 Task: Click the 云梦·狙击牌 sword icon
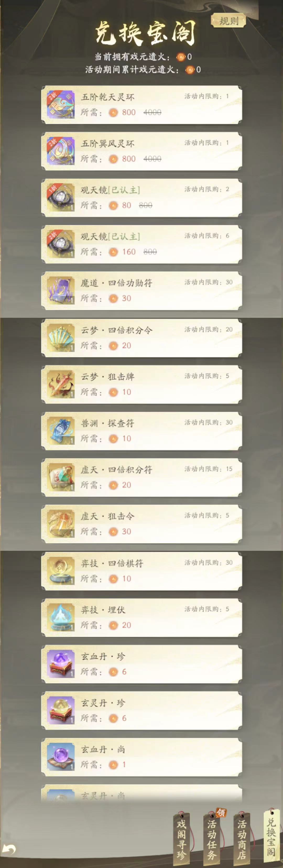61,384
